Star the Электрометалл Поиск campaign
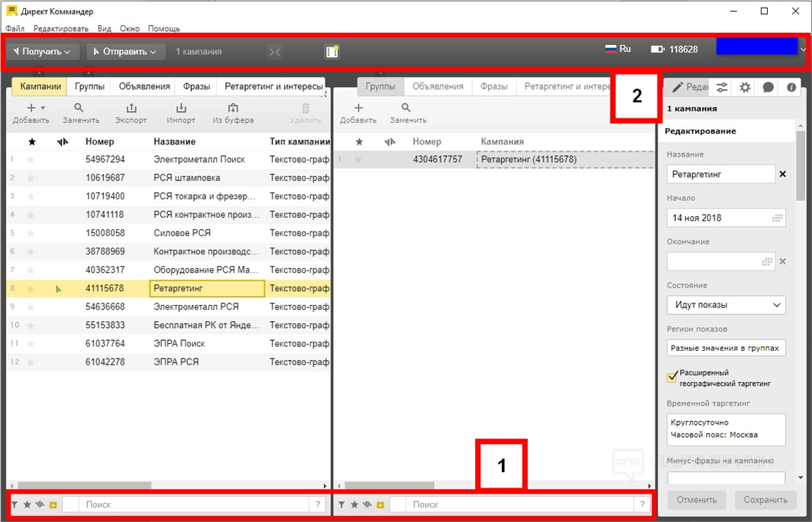Image resolution: width=812 pixels, height=522 pixels. 31,160
